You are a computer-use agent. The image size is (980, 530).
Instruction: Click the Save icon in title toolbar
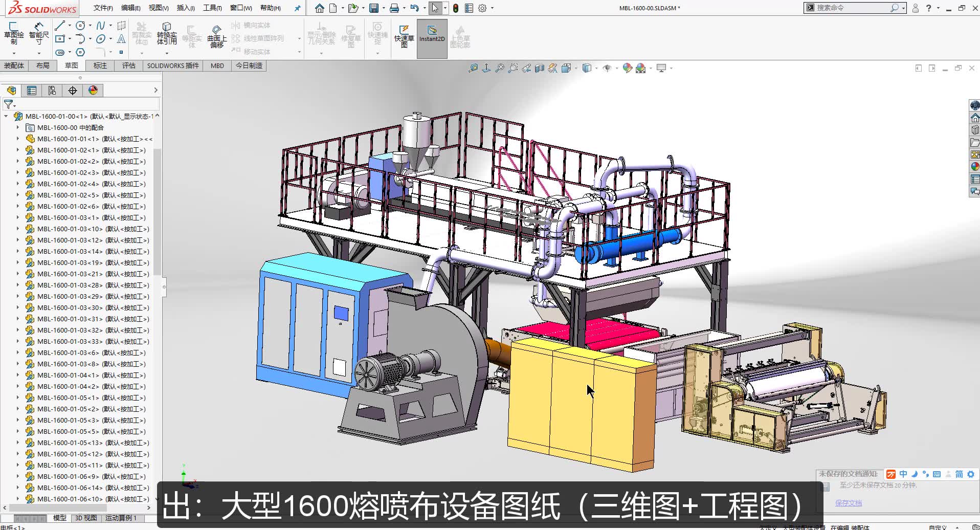[x=374, y=8]
